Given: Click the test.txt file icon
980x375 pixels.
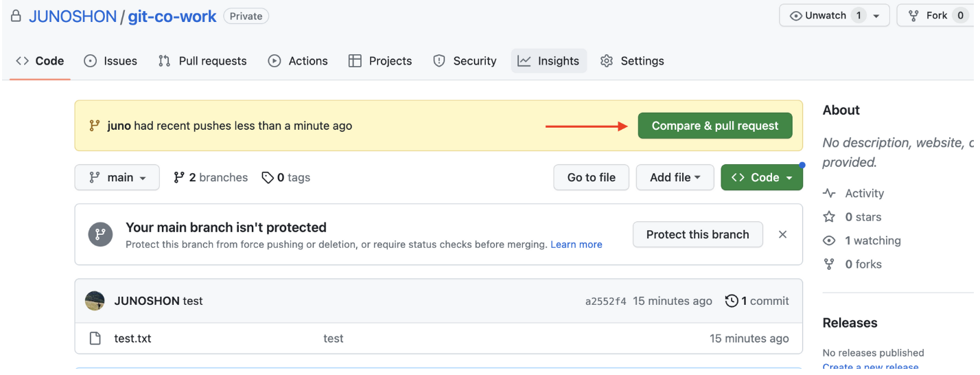Looking at the screenshot, I should coord(95,339).
